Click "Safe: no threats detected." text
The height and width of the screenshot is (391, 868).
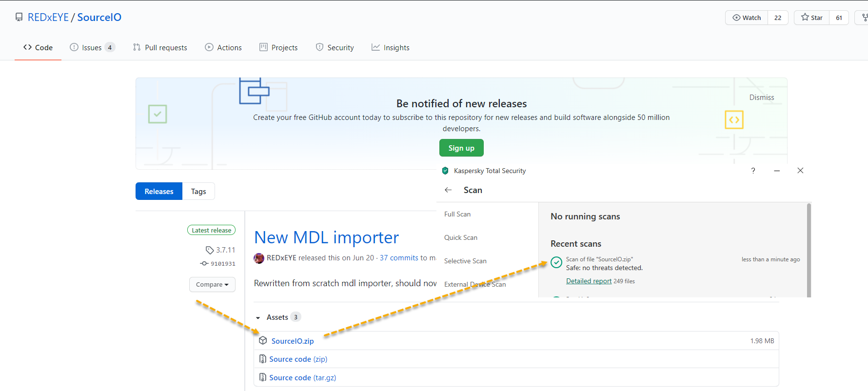point(604,268)
